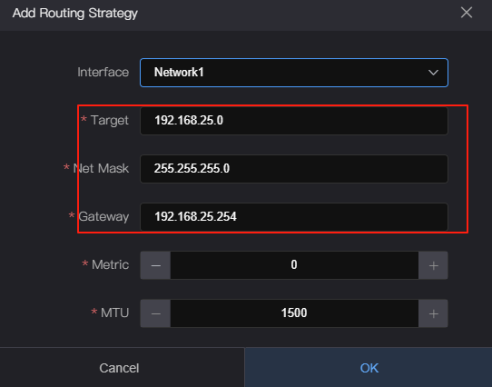
Task: Open the Interface dropdown showing Network1
Action: click(x=294, y=72)
